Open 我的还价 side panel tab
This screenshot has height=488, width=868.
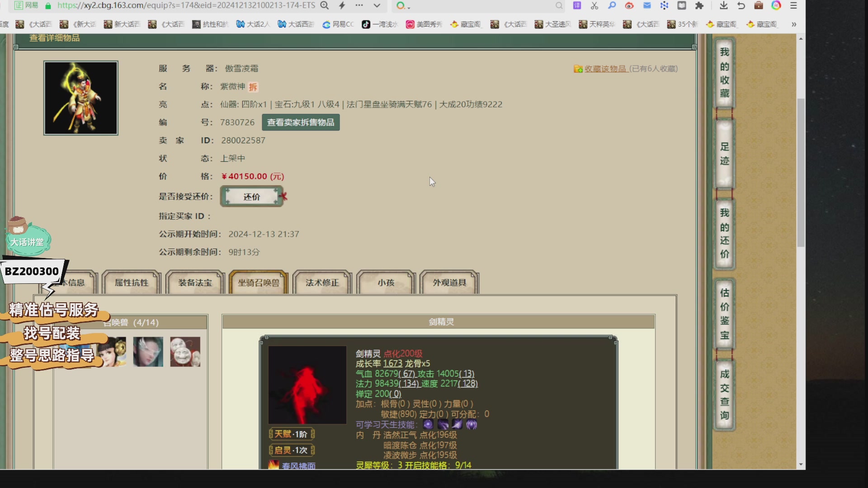(x=724, y=234)
